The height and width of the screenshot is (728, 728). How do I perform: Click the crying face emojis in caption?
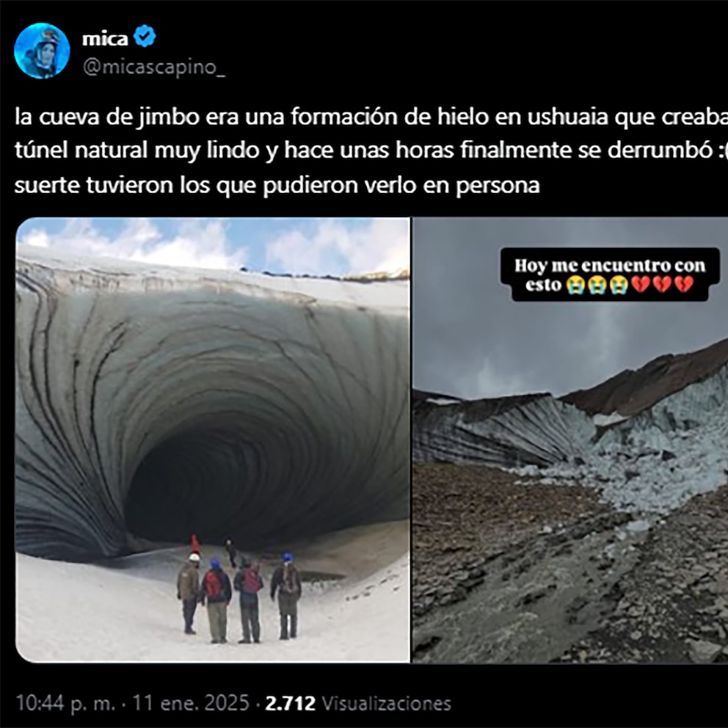click(x=597, y=285)
